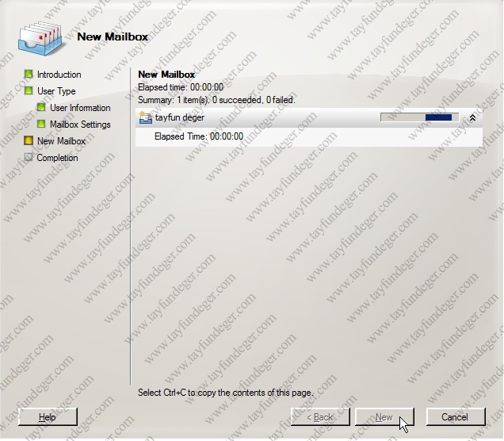
Task: Click the green User Type step indicator icon
Action: (x=29, y=90)
